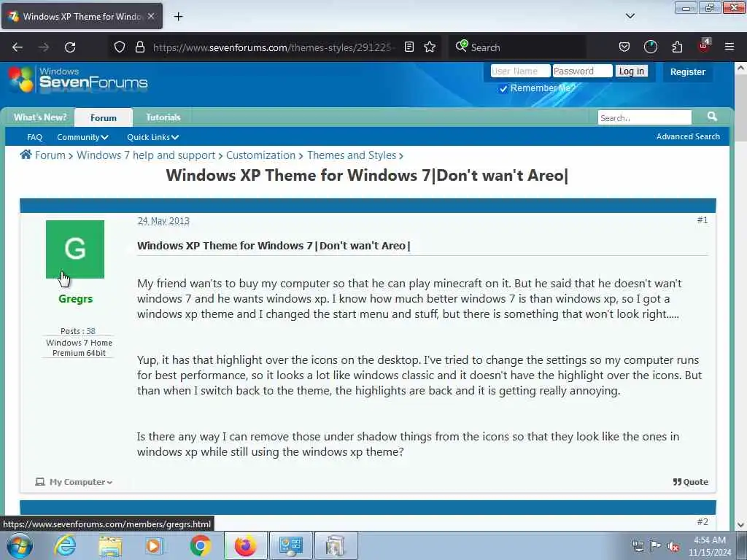
Task: Open the Extensions puzzle-piece icon
Action: (677, 47)
